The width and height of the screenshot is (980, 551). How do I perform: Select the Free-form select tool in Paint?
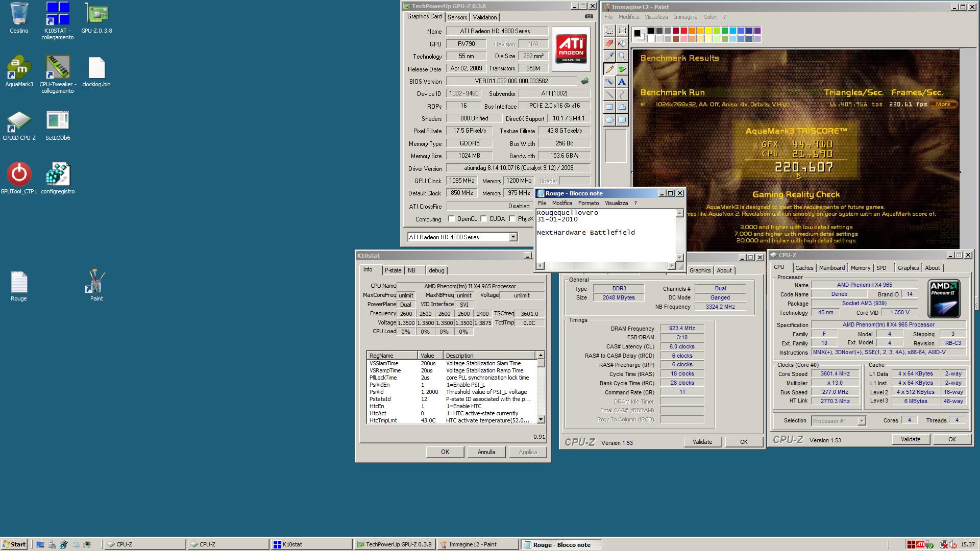tap(609, 31)
